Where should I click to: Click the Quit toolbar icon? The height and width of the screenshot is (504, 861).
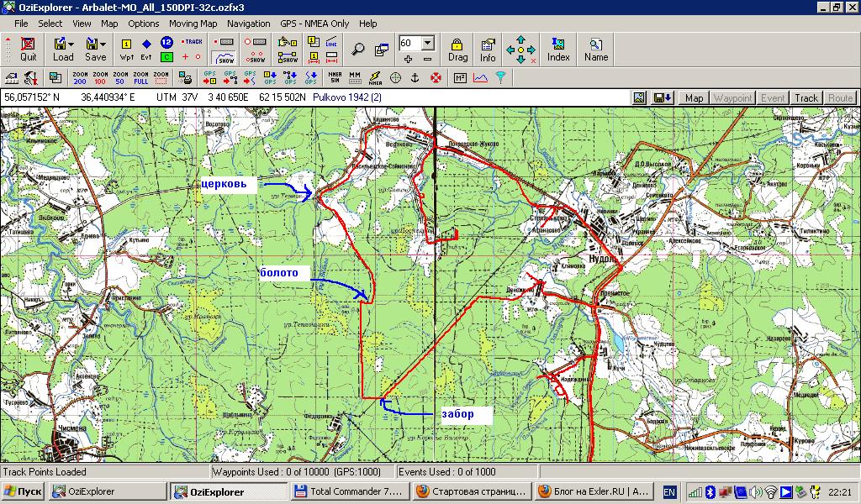(x=29, y=49)
